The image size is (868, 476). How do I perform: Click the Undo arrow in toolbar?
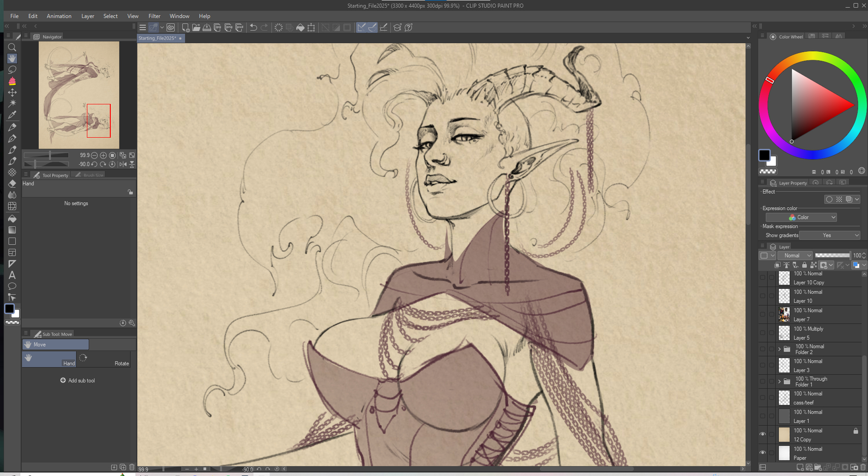point(253,27)
